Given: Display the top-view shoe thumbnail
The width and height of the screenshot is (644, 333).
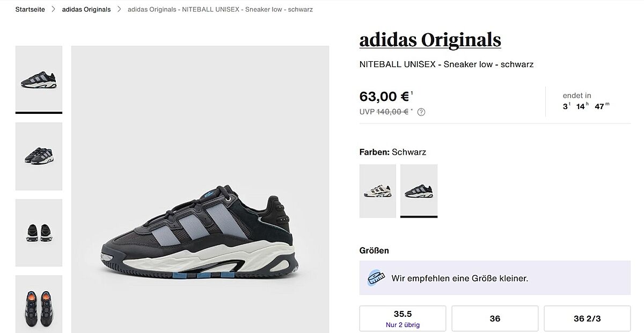Looking at the screenshot, I should [39, 303].
